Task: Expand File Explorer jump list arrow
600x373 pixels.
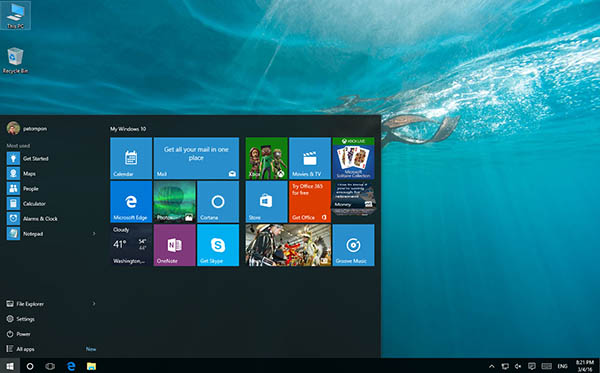Action: coord(94,304)
